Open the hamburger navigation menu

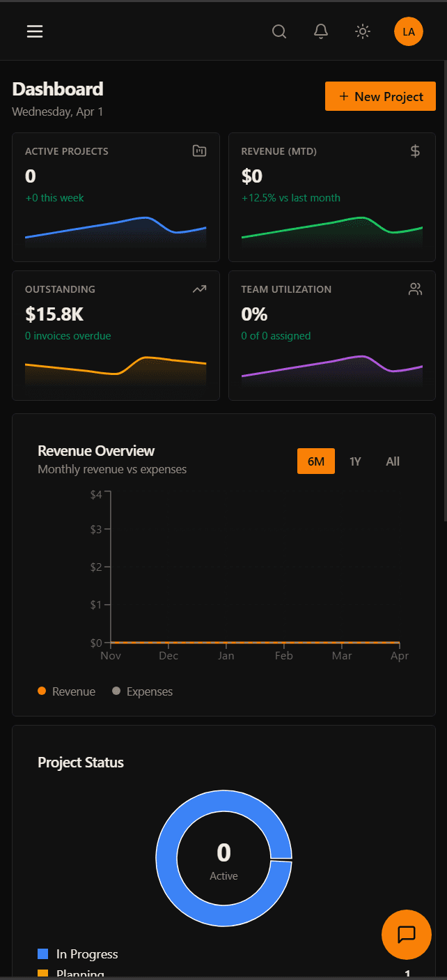tap(35, 31)
